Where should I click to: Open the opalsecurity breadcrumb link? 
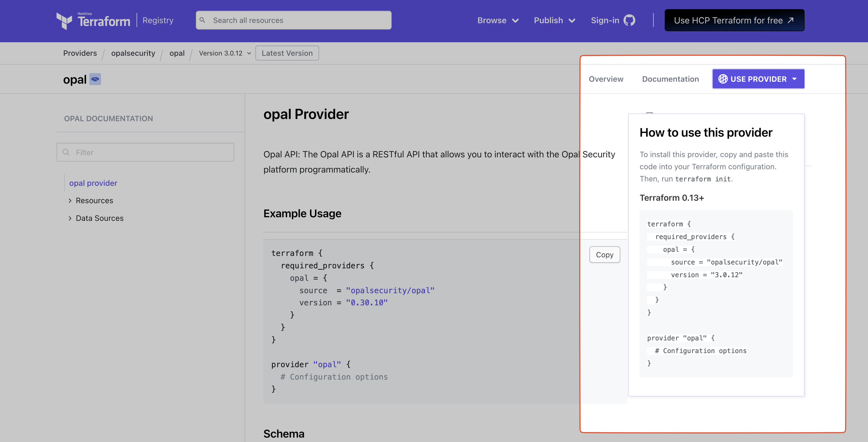click(x=133, y=53)
